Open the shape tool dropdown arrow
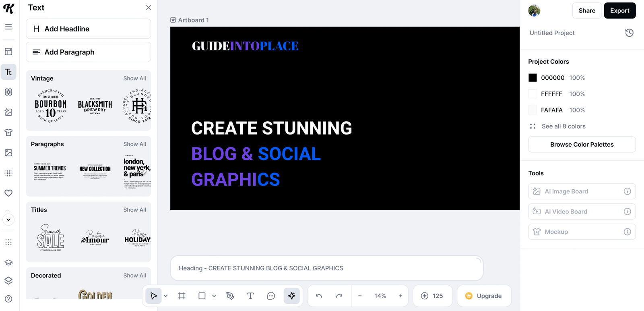The image size is (644, 311). coord(214,296)
